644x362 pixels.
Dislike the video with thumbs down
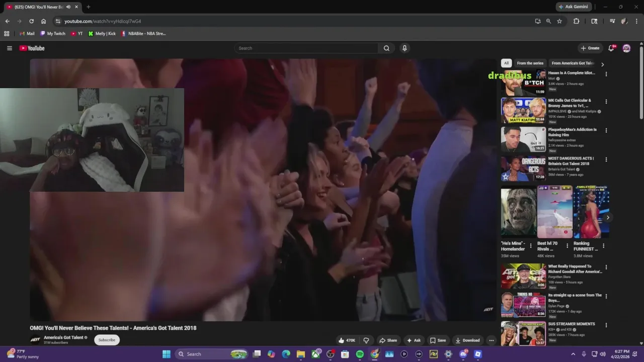(366, 340)
